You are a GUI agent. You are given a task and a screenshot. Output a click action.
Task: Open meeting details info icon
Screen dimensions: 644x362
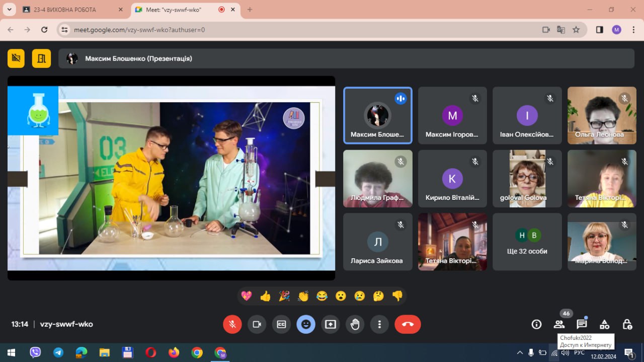click(536, 324)
